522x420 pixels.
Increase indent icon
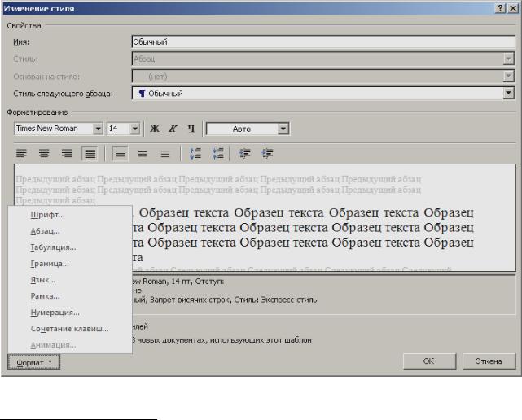click(x=267, y=154)
